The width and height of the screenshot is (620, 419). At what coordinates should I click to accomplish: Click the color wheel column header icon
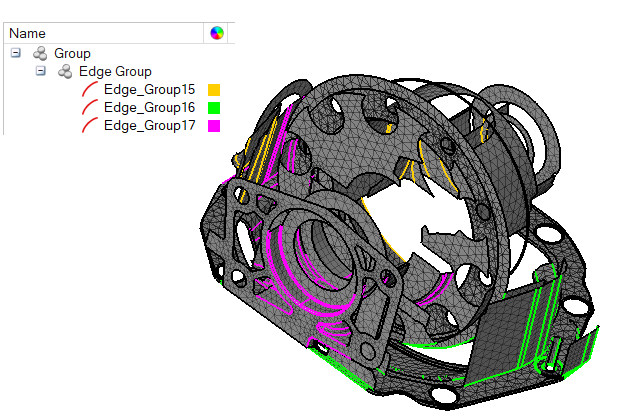[216, 33]
